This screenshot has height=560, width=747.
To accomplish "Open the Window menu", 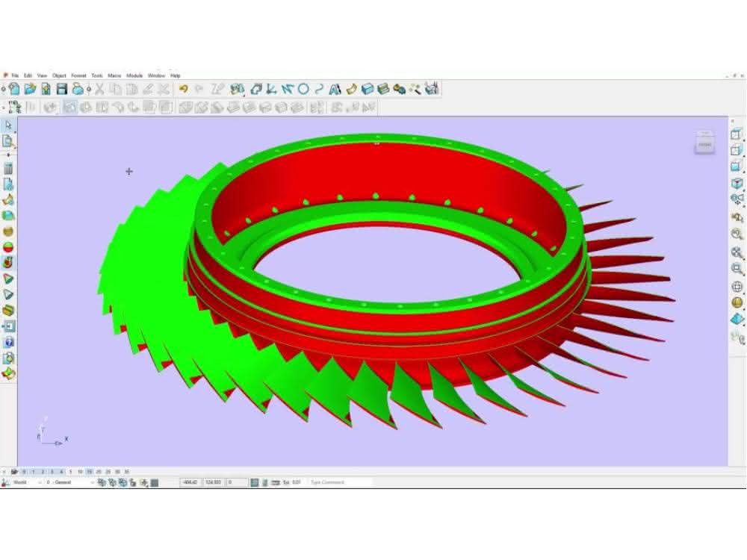I will point(156,75).
